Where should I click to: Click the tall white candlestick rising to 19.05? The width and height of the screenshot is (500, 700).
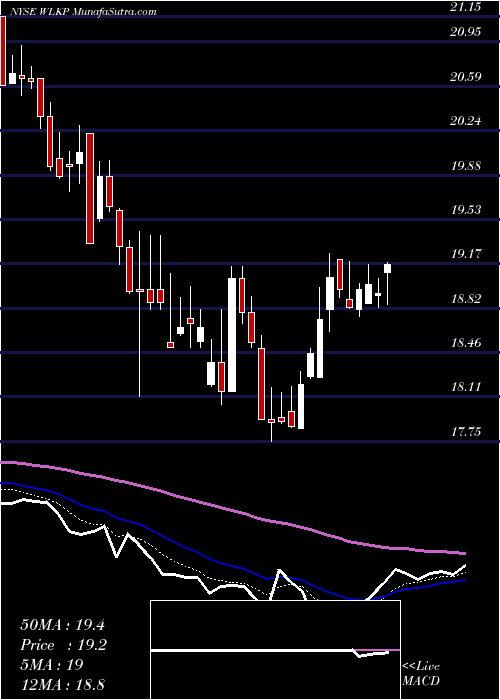(x=232, y=335)
